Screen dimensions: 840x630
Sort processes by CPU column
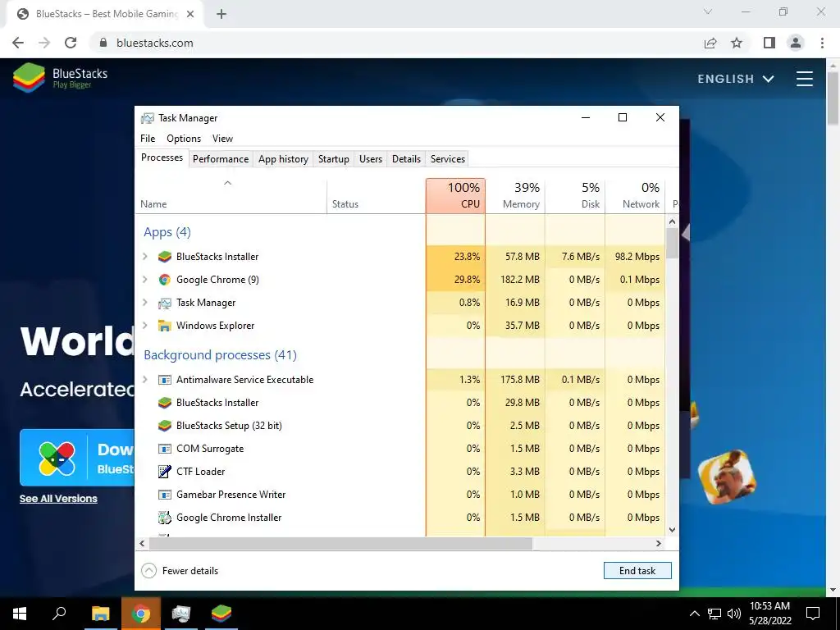pyautogui.click(x=456, y=196)
